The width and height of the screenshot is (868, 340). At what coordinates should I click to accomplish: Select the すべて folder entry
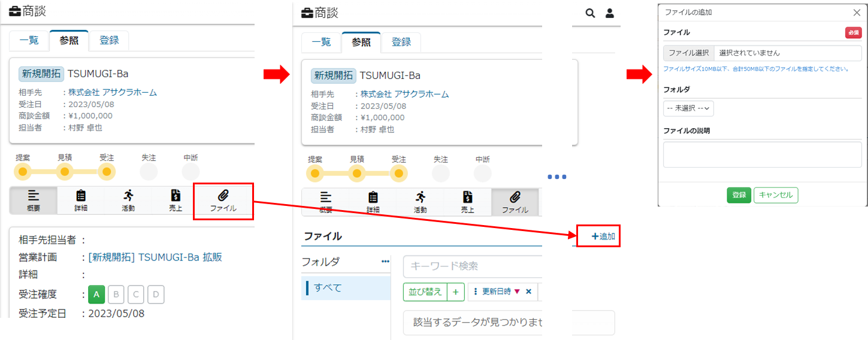346,288
